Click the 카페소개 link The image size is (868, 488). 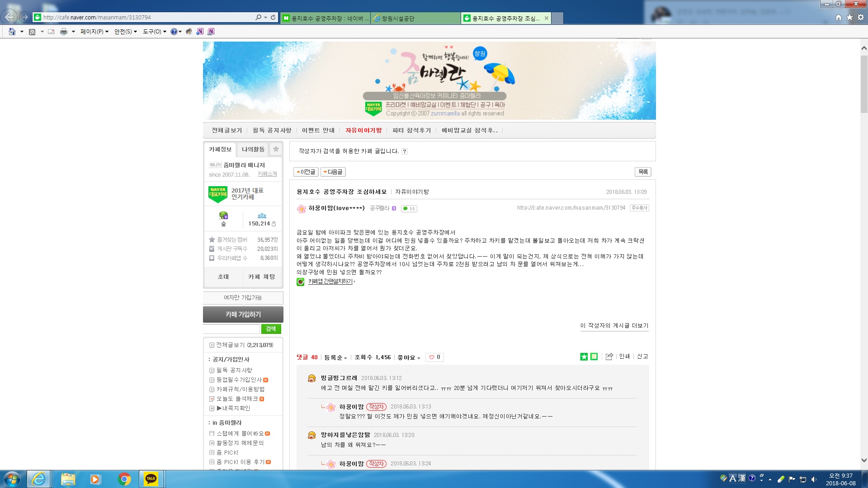click(267, 174)
